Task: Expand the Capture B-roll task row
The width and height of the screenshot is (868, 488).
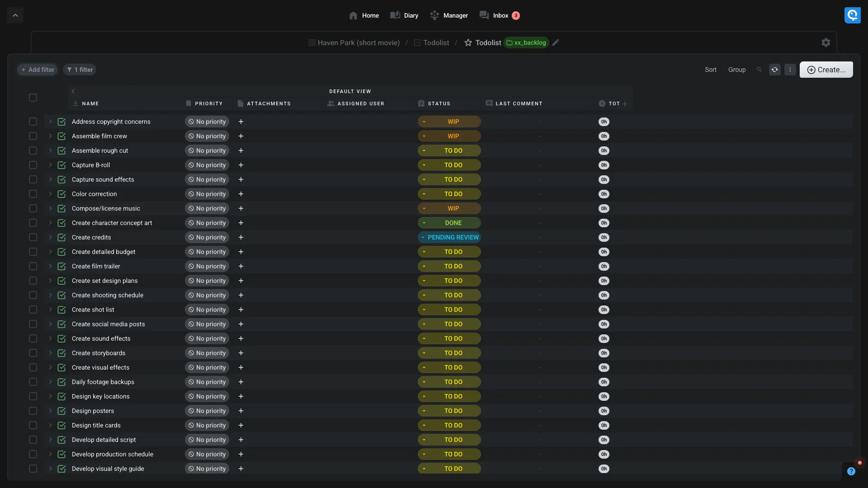Action: [x=50, y=165]
